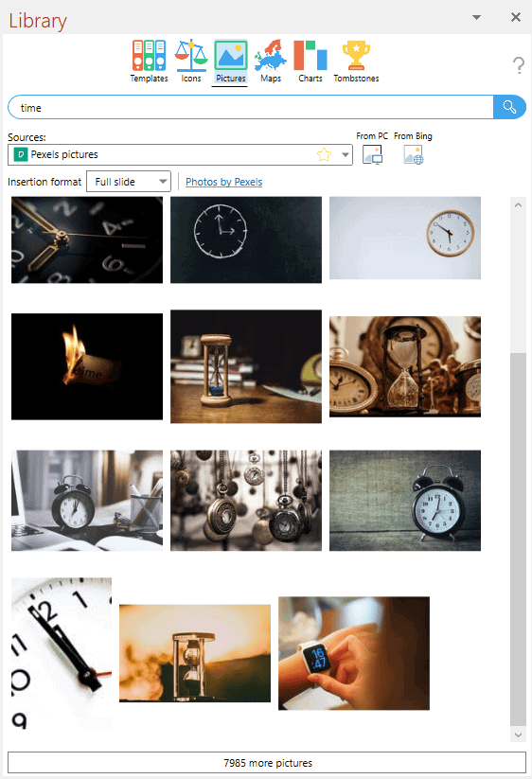Select the Pictures tab
The height and width of the screenshot is (779, 532).
(230, 62)
